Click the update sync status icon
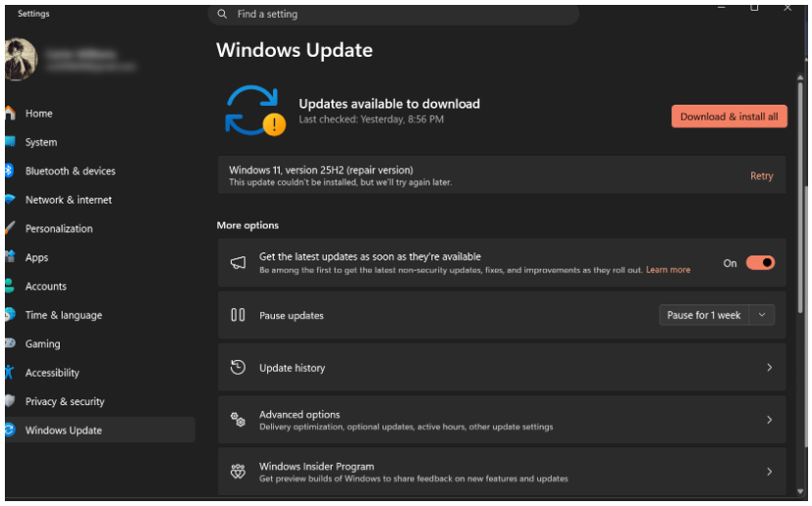The height and width of the screenshot is (506, 812). pyautogui.click(x=254, y=111)
